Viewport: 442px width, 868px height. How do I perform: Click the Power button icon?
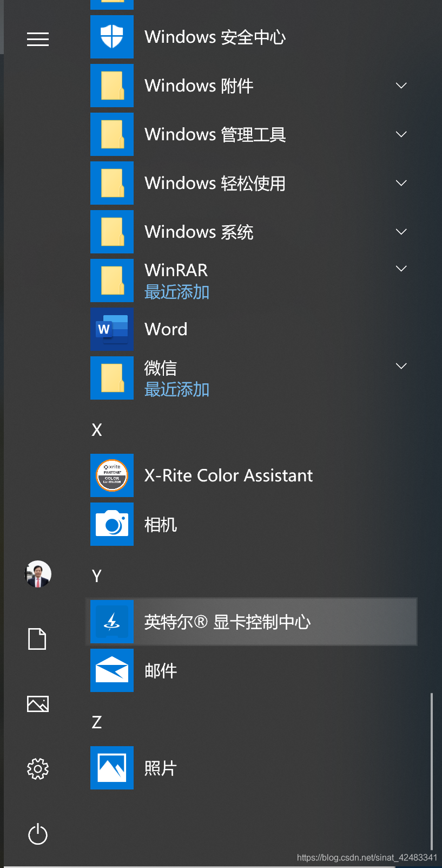coord(38,834)
